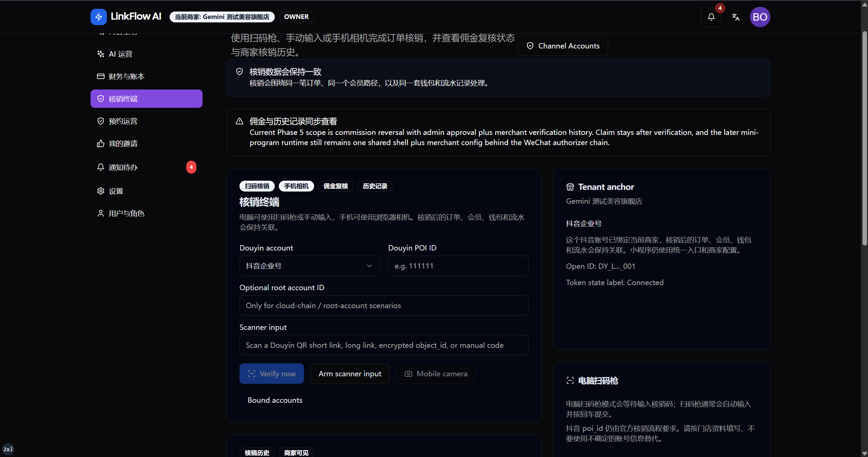Click the warning triangle beside 佣金与历史记录同步查看
This screenshot has width=868, height=457.
(239, 121)
